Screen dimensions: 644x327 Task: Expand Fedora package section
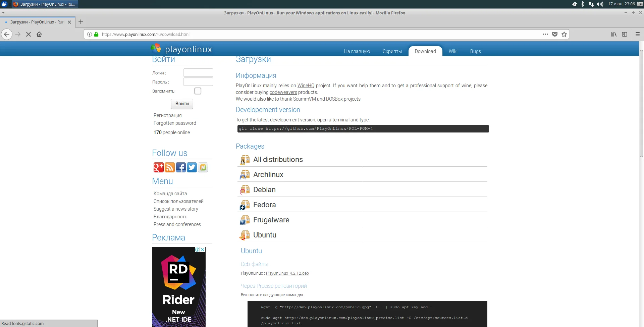coord(362,205)
